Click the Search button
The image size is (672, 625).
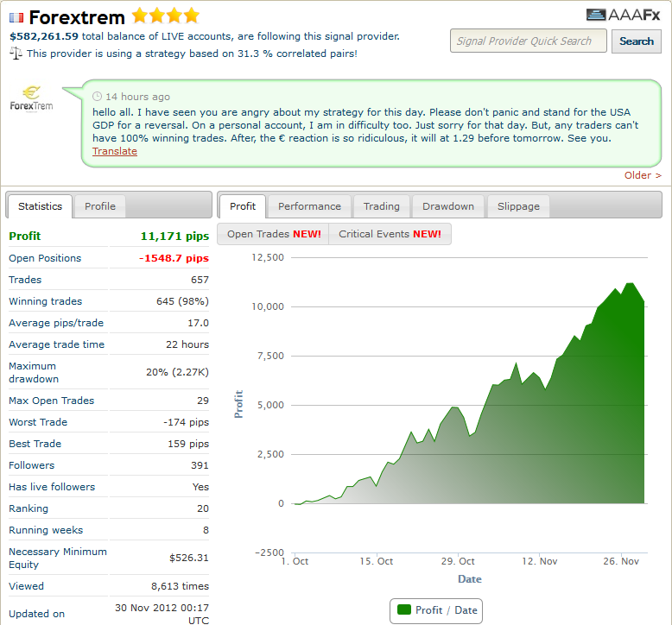637,41
